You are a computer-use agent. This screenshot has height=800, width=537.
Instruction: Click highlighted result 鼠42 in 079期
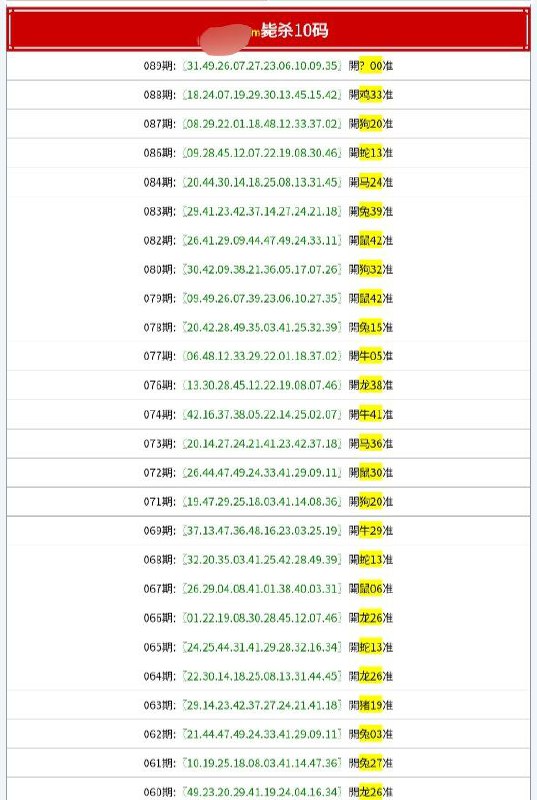[x=371, y=298]
